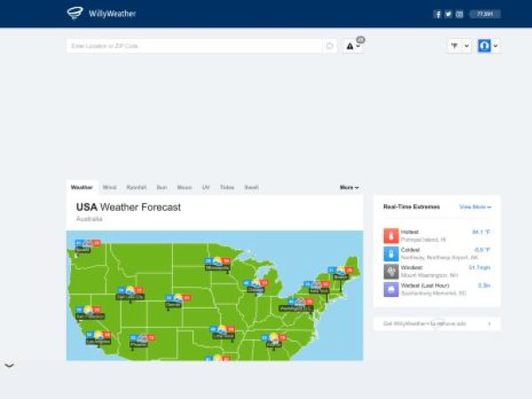Click the Hottest temperature icon

pos(390,236)
